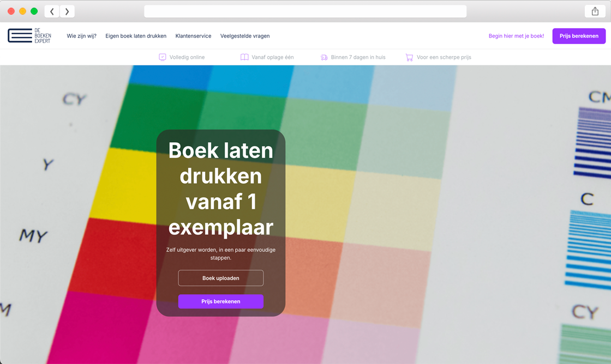Click the De Boeken Expert logo

29,36
